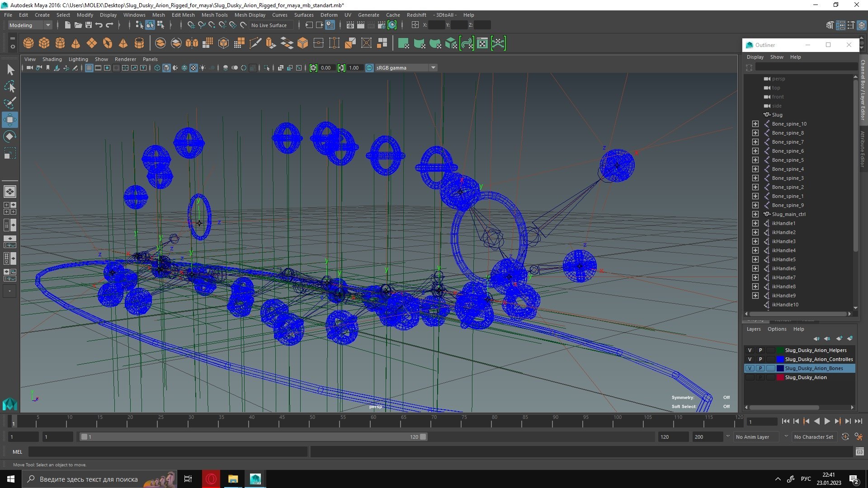Activate the Select tool arrow
The image size is (868, 488).
(10, 70)
